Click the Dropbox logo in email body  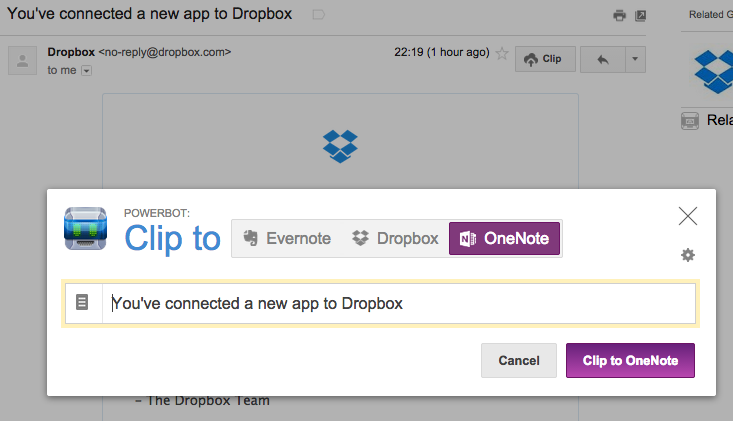(340, 146)
